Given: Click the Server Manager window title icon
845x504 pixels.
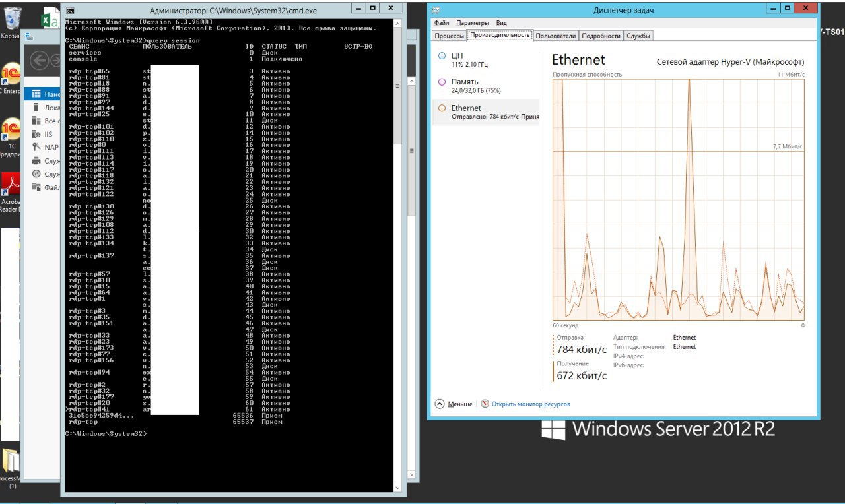Looking at the screenshot, I should 29,36.
